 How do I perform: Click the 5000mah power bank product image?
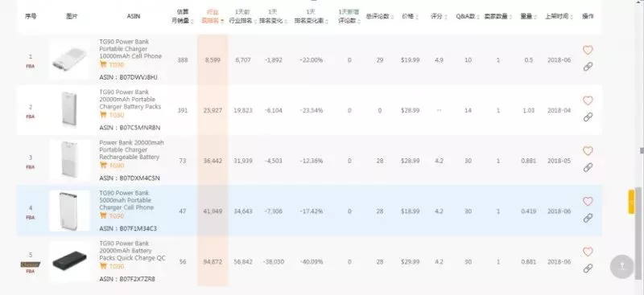(69, 211)
